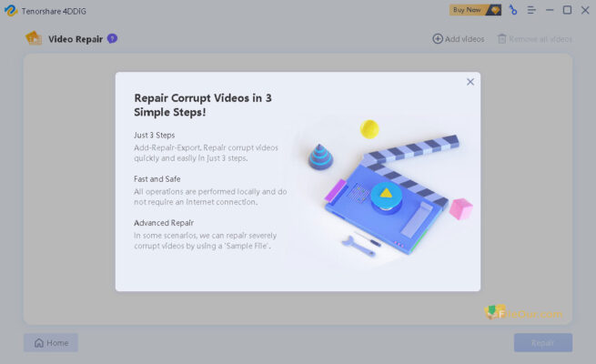Click the 'Advanced Repair' heading

click(x=164, y=222)
